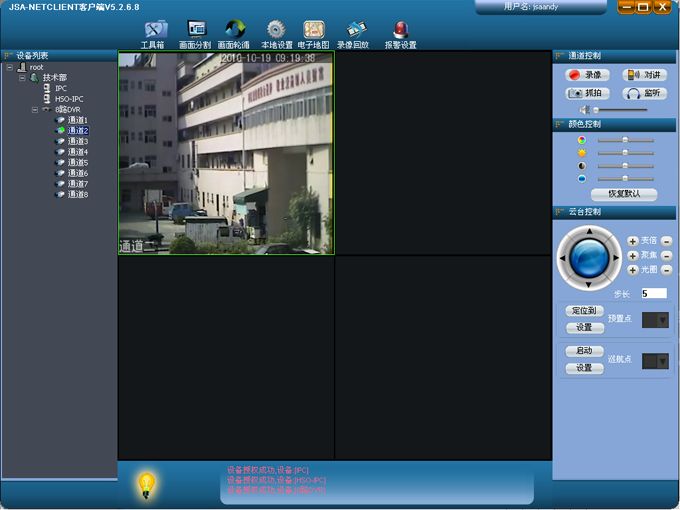680x510 pixels.
Task: Click the PTZ up arrow
Action: (x=589, y=232)
